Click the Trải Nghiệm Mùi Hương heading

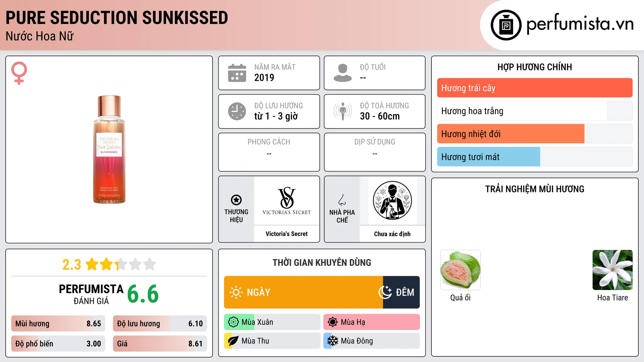tap(535, 189)
